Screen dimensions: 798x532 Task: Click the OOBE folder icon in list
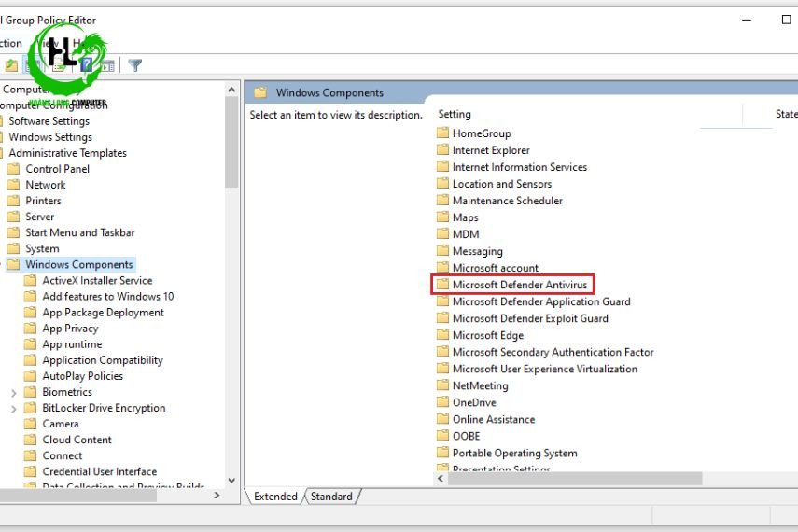click(442, 435)
